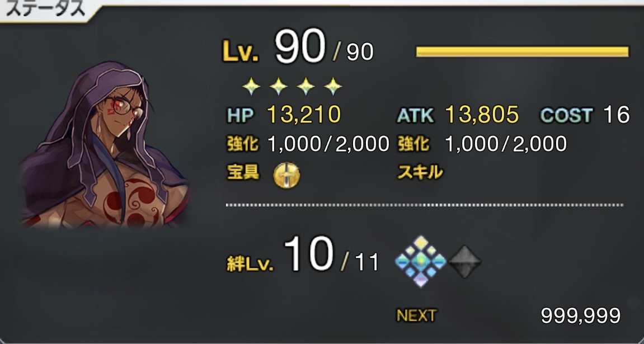Click the ATK value 13,805
Viewport: 644px width, 344px height.
coord(482,115)
